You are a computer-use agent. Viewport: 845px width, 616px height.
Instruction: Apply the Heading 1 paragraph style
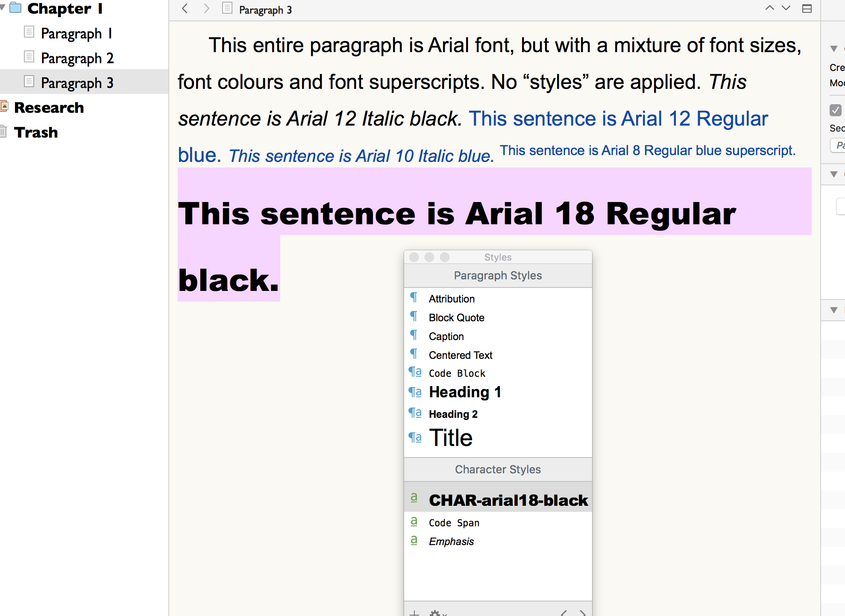pyautogui.click(x=465, y=392)
